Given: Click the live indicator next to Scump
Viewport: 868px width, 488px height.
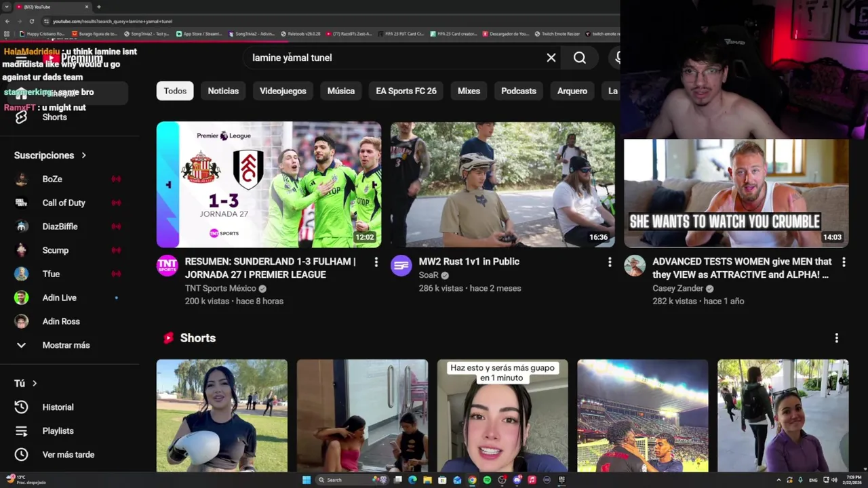Looking at the screenshot, I should point(116,250).
